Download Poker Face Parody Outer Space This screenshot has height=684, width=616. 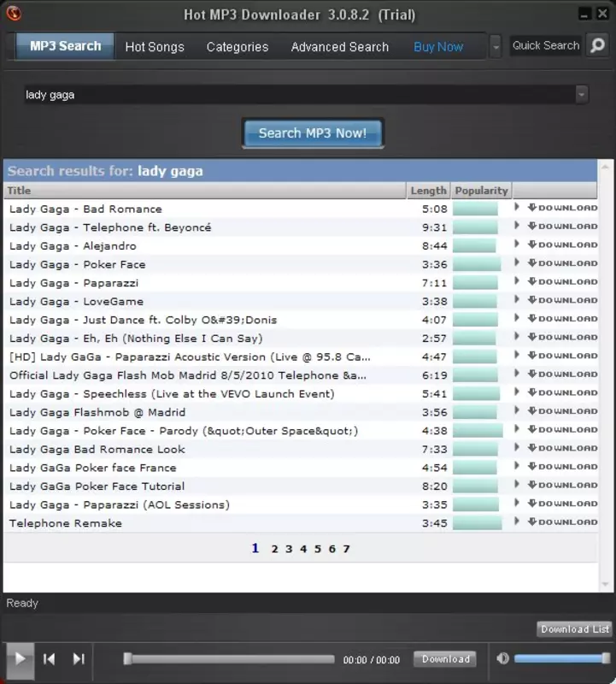562,430
